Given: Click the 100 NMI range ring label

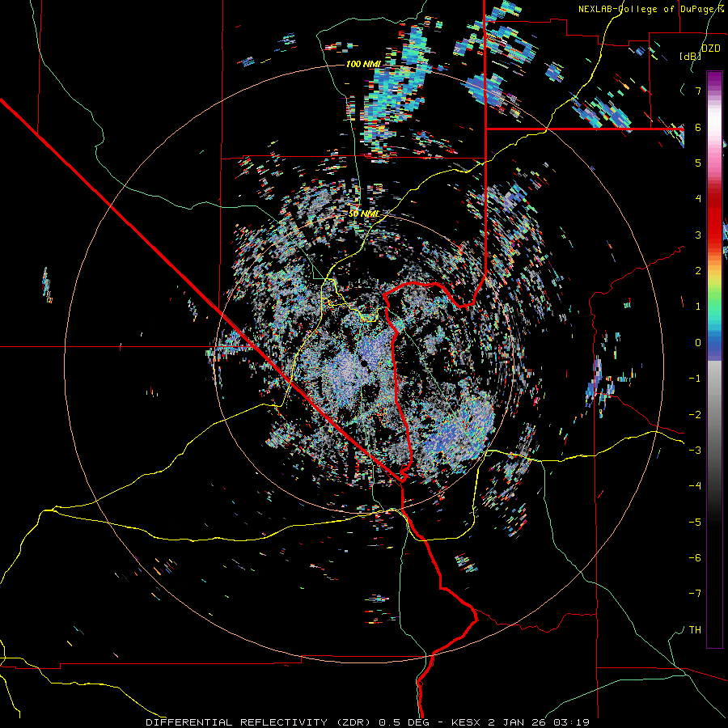Looking at the screenshot, I should click(363, 64).
